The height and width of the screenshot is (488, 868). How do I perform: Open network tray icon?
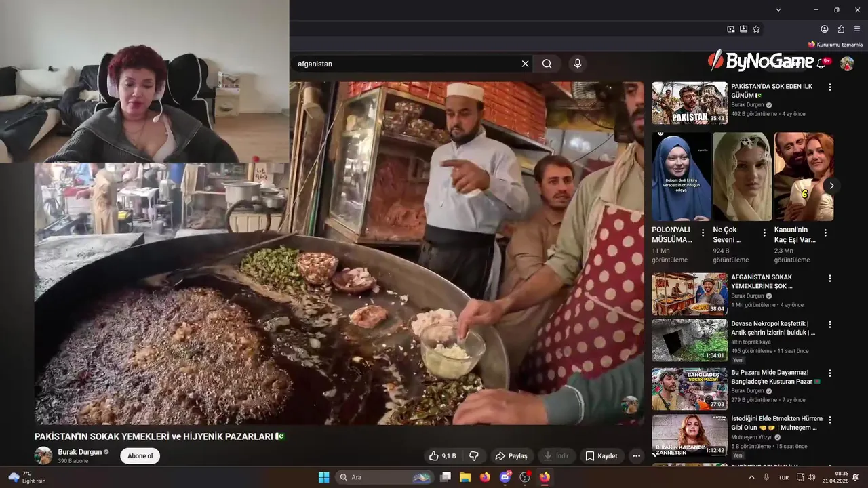(x=800, y=477)
